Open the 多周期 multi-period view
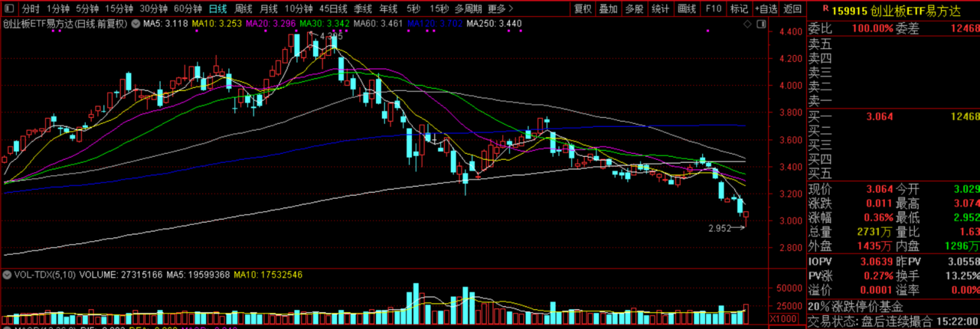Viewport: 980px width, 329px height. (469, 9)
